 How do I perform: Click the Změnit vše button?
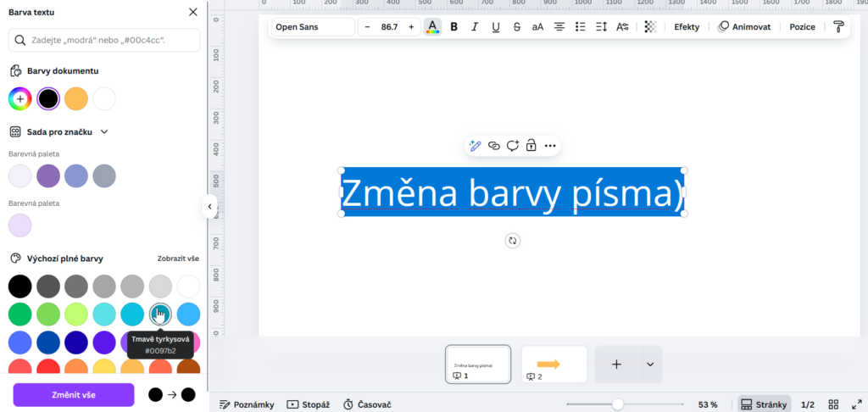73,395
